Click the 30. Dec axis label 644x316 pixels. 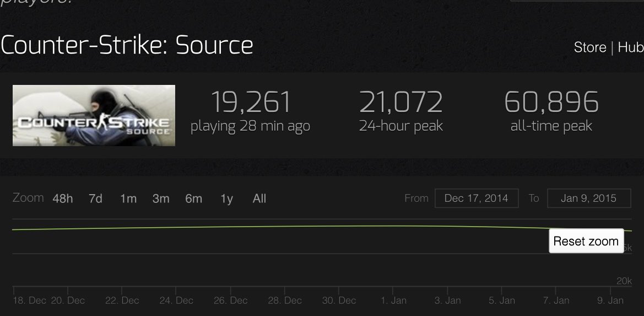click(x=339, y=301)
